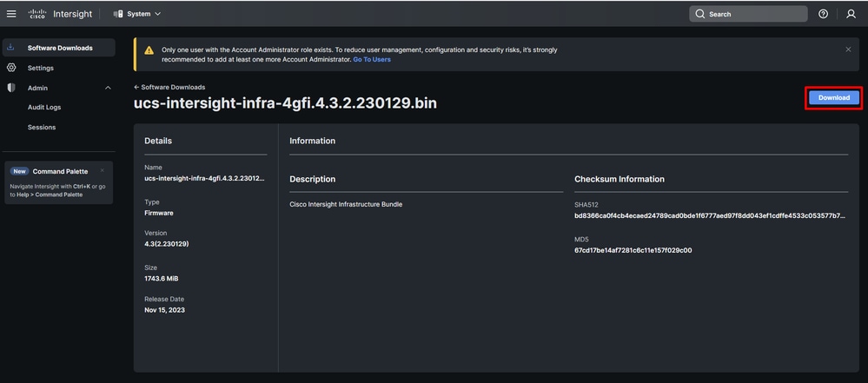868x383 pixels.
Task: Select Software Downloads in the sidebar
Action: coord(59,48)
